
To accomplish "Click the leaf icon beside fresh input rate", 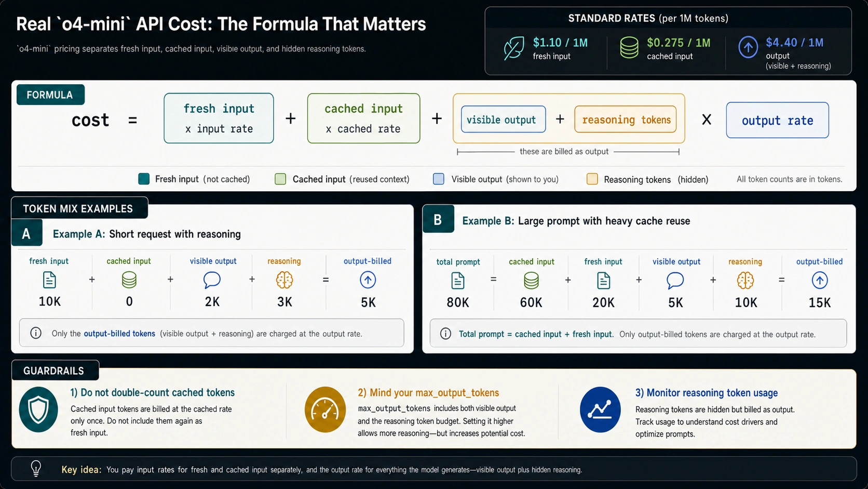I will 514,49.
